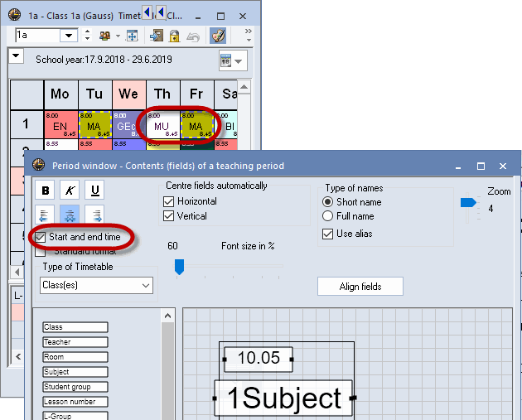Expand the School year header arrow
Viewport: 522px width, 420px height.
[17, 56]
